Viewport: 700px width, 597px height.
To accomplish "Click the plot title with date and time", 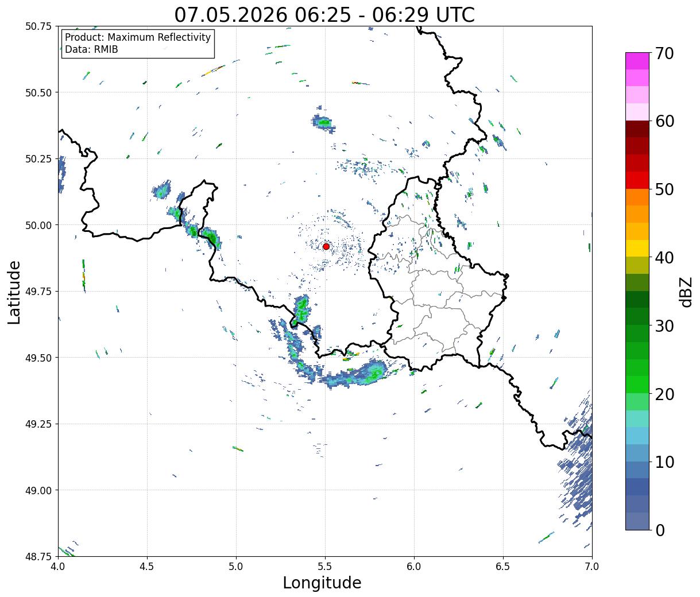I will 324,14.
